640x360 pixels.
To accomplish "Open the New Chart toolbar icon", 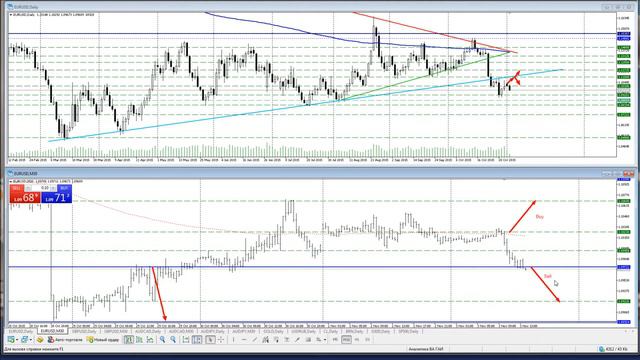I will [x=11, y=340].
